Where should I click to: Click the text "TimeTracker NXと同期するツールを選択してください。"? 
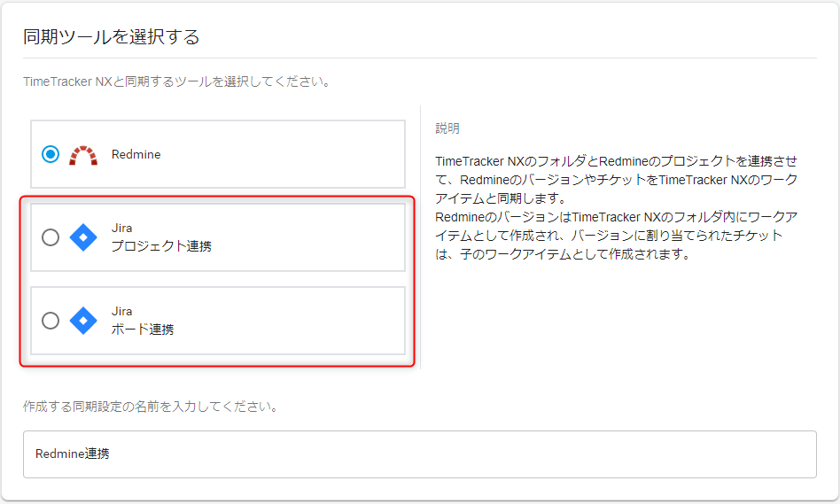click(178, 81)
